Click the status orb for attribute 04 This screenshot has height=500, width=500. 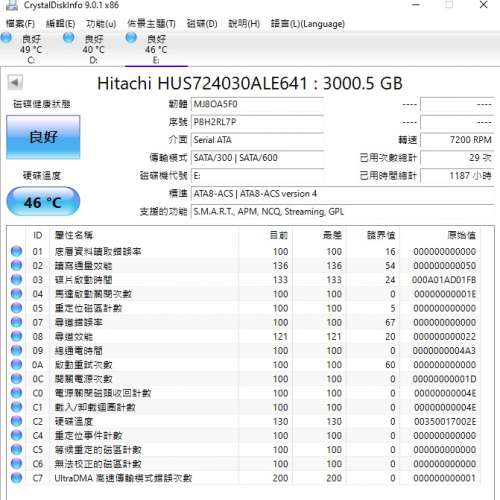pos(16,293)
